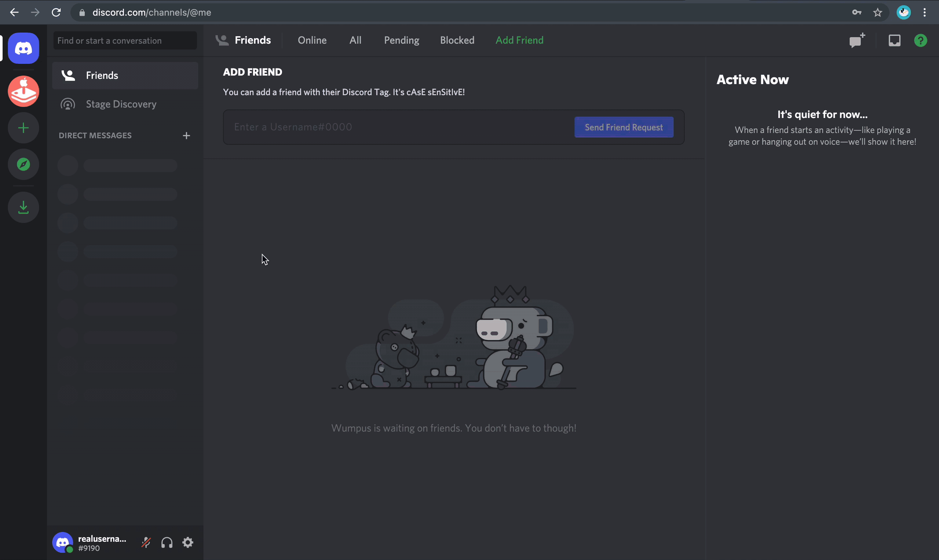View site information lock icon
The image size is (939, 560).
coord(82,12)
